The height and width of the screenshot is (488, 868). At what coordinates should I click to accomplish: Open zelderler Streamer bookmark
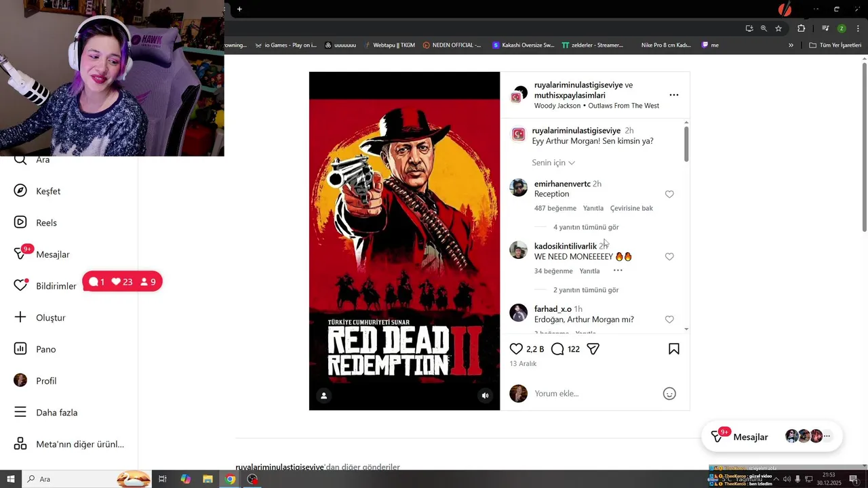(593, 45)
